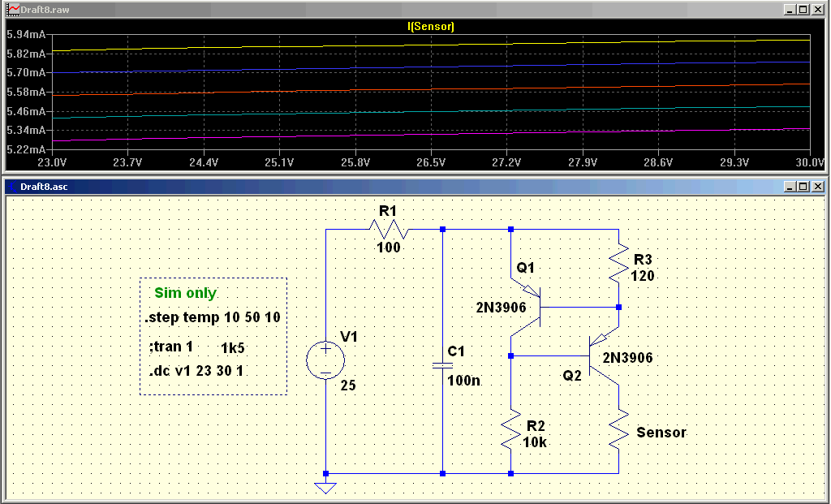Click the cyan plot trace
Viewport: 831px width, 504px height.
click(431, 112)
